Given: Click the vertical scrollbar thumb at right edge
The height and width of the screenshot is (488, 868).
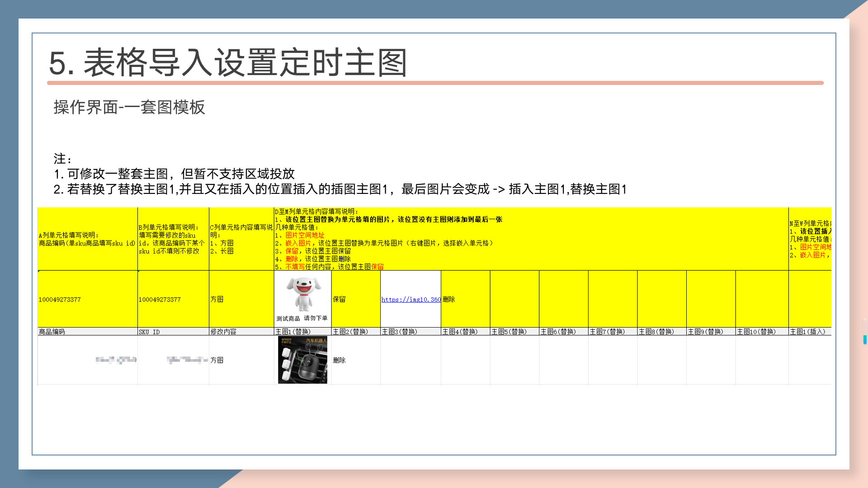Looking at the screenshot, I should pyautogui.click(x=864, y=339).
